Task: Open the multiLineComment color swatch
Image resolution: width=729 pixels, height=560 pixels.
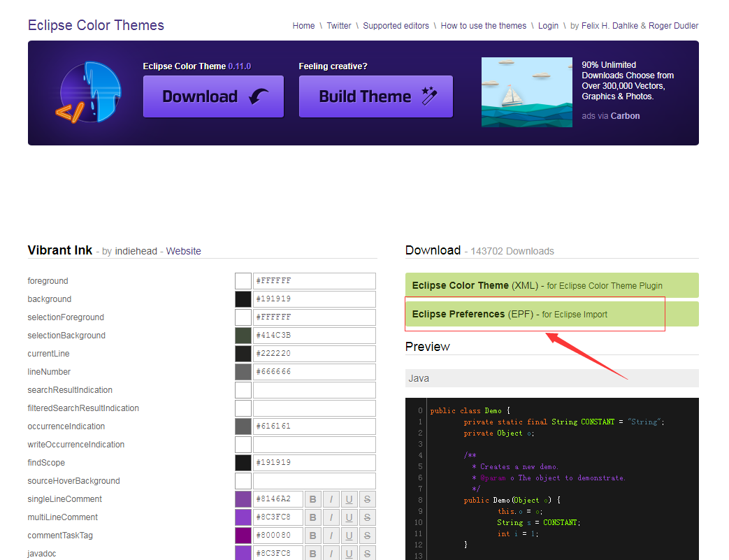Action: (x=243, y=517)
